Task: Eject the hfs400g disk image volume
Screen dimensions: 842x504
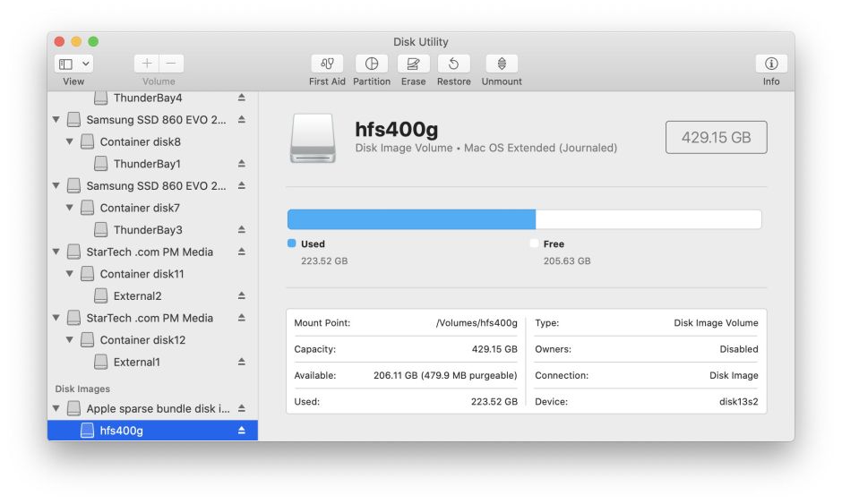Action: pyautogui.click(x=241, y=431)
